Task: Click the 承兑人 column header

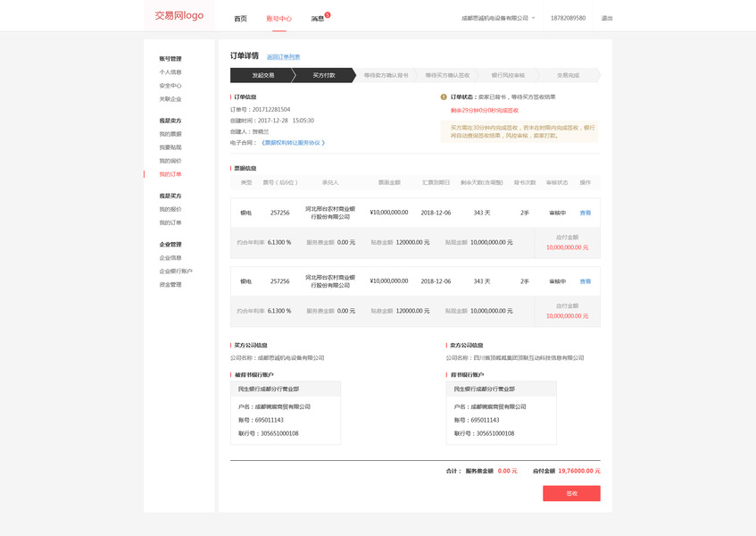Action: pyautogui.click(x=330, y=182)
